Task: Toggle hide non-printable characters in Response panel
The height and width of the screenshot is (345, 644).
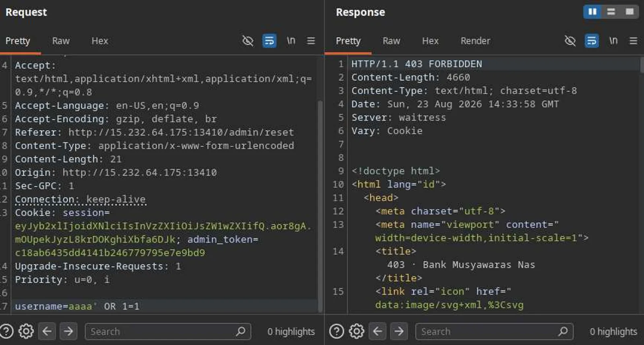Action: [570, 41]
